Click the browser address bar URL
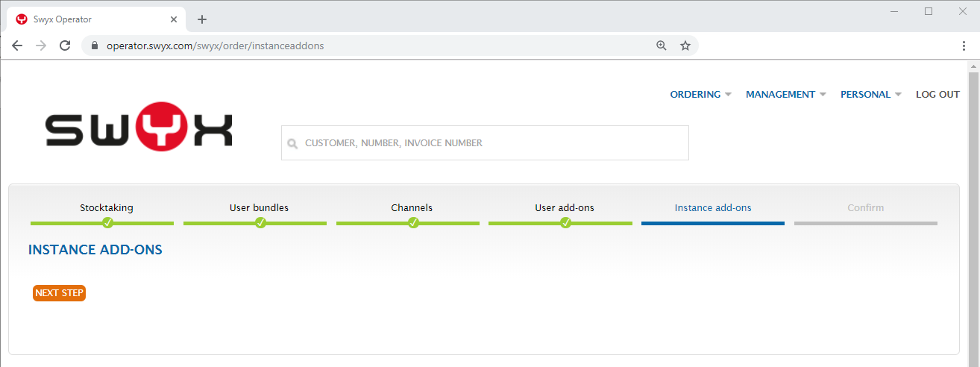Image resolution: width=980 pixels, height=367 pixels. (216, 46)
